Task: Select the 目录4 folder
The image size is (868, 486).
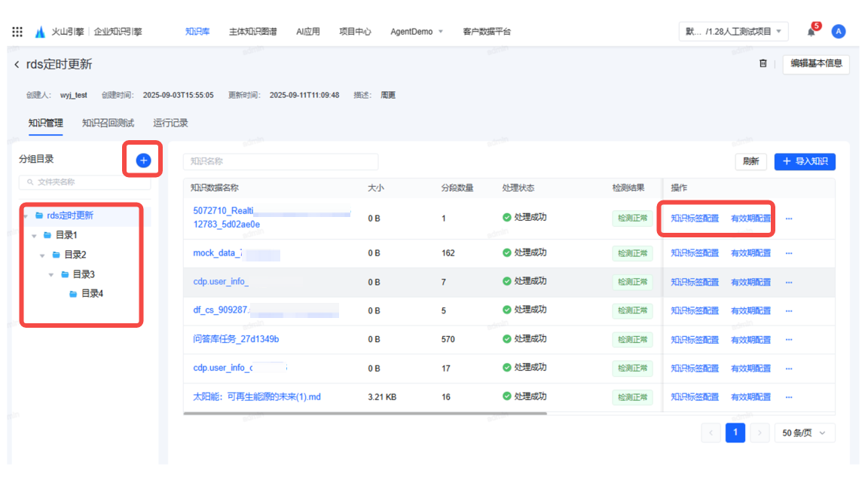Action: click(91, 294)
